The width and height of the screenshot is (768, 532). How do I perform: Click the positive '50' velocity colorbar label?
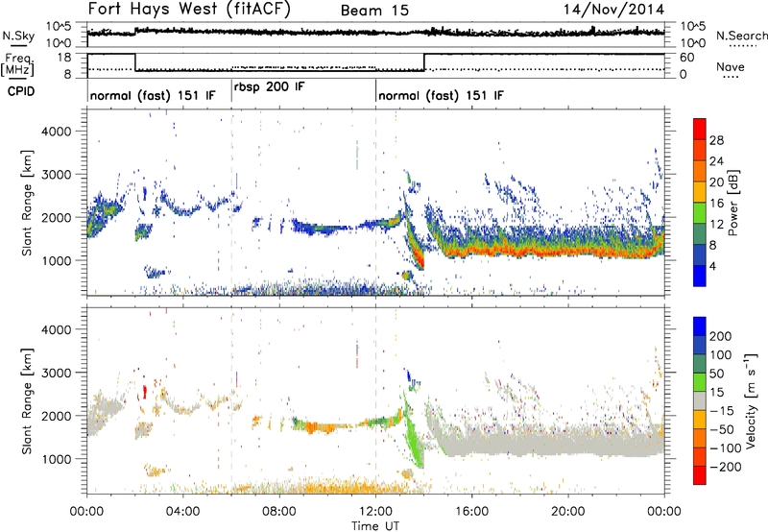pos(716,374)
